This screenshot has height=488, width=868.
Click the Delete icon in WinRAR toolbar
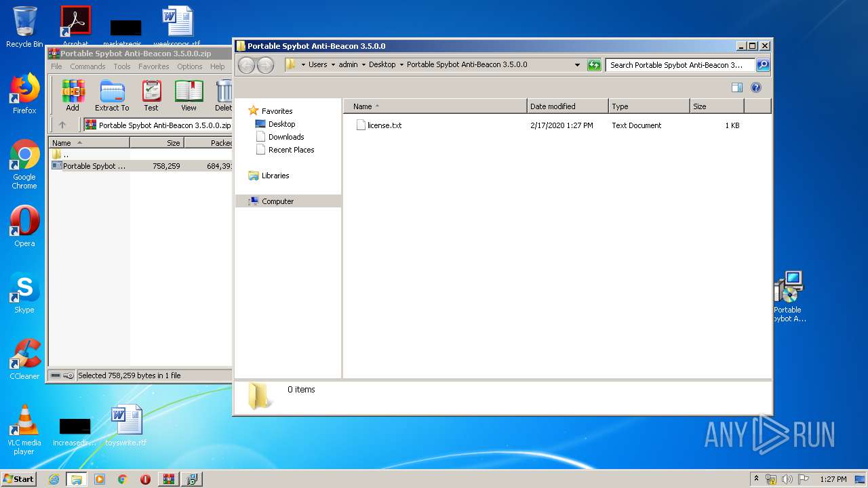point(224,96)
